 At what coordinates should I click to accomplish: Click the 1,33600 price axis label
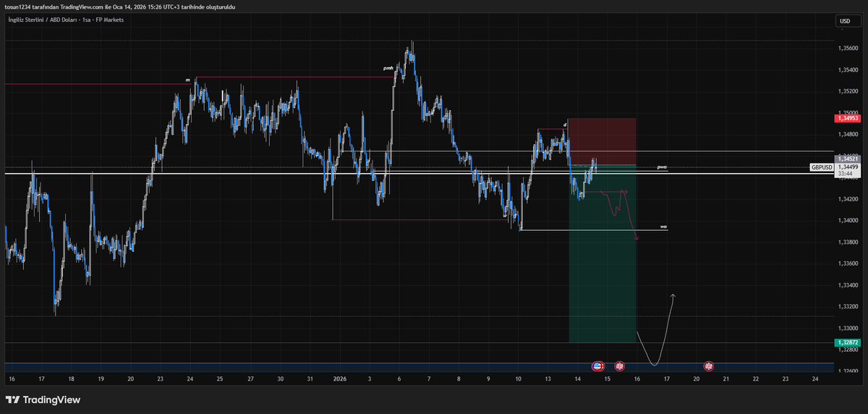tap(848, 263)
